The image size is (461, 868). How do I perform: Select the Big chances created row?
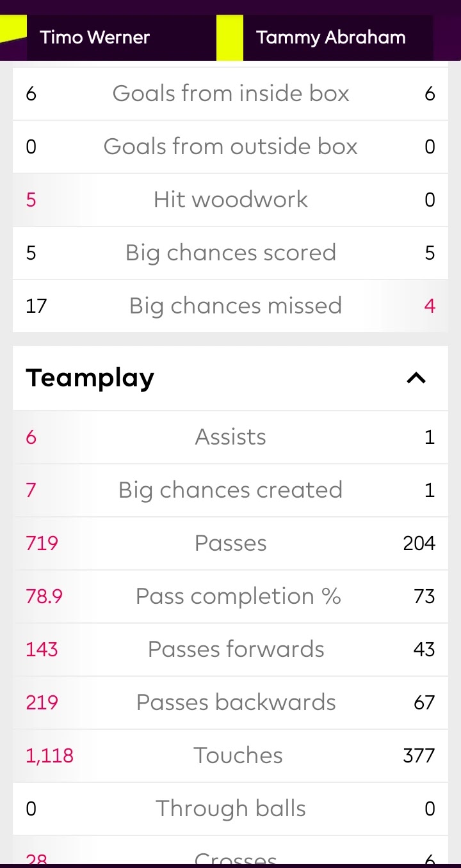pos(230,491)
